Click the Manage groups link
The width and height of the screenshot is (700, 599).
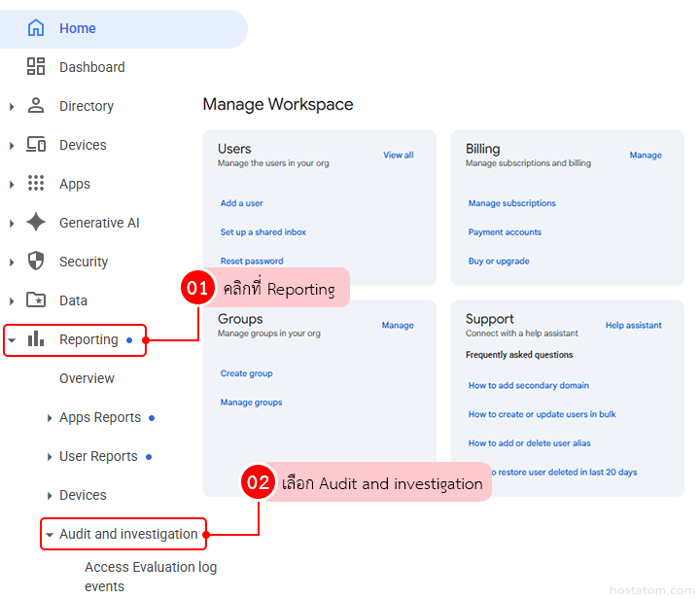251,403
